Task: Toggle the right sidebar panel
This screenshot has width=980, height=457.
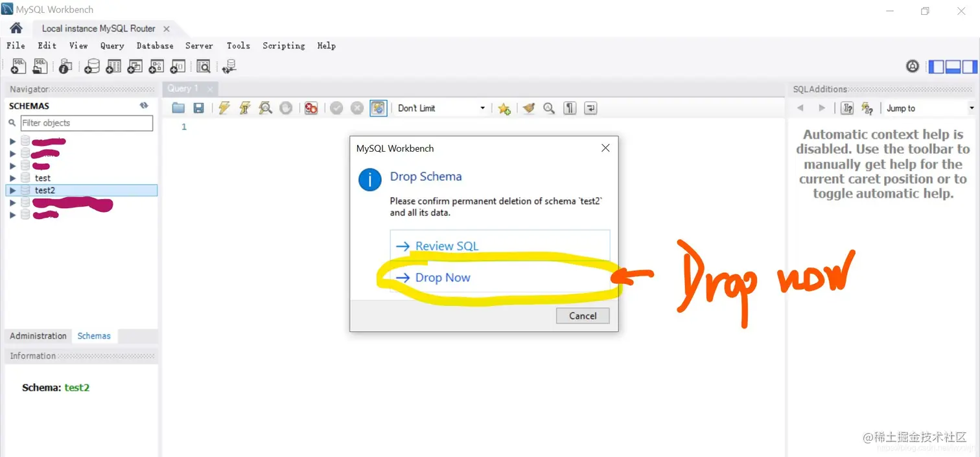Action: coord(969,66)
